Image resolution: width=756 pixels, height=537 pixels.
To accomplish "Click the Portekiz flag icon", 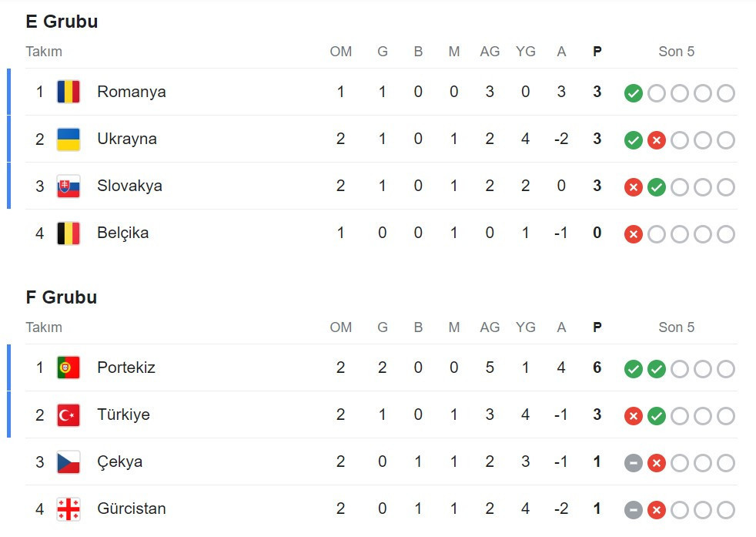I will (x=68, y=368).
